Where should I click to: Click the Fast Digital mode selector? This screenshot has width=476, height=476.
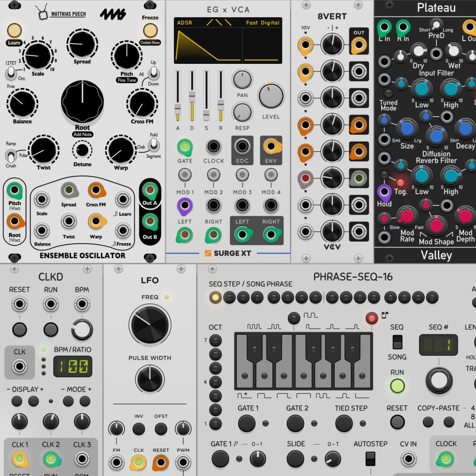(x=263, y=22)
